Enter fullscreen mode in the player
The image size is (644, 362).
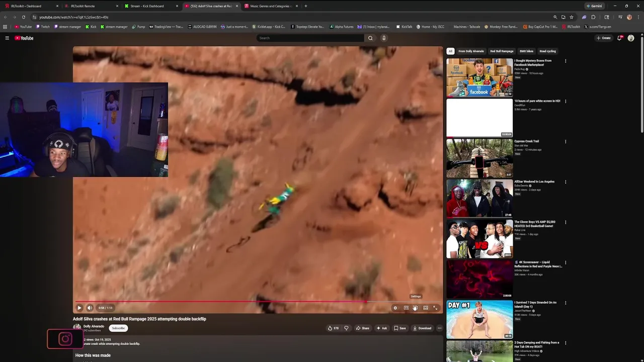[x=436, y=308]
